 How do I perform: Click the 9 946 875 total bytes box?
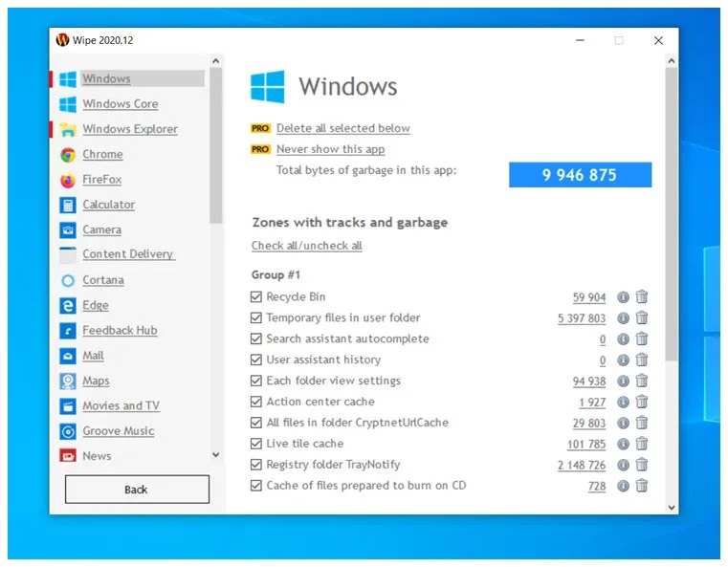click(580, 175)
